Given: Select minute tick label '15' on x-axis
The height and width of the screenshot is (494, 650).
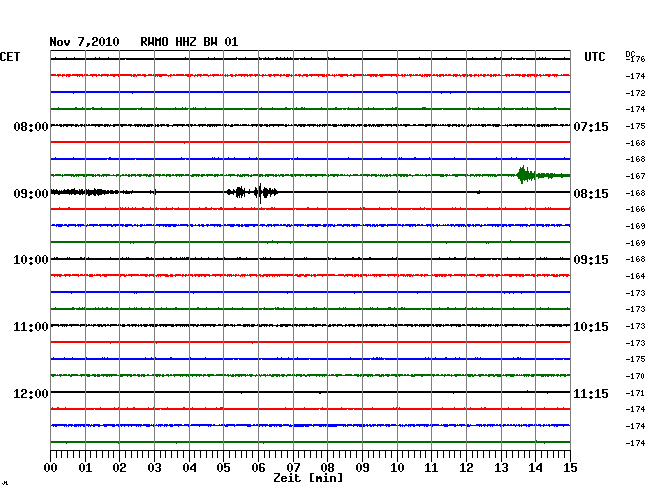Looking at the screenshot, I should click(x=570, y=468).
